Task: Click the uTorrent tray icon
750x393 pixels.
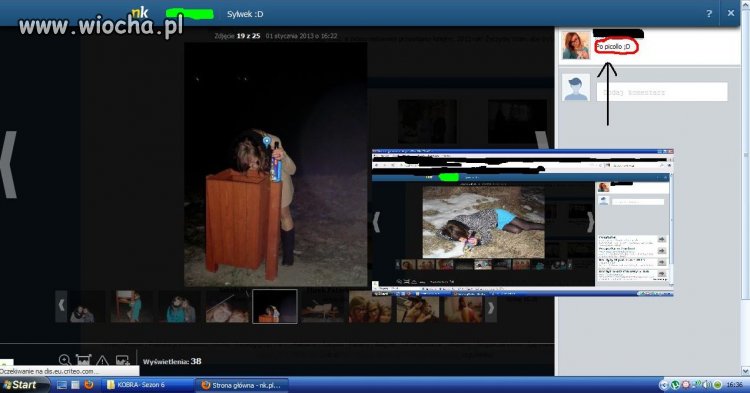Action: (x=675, y=385)
